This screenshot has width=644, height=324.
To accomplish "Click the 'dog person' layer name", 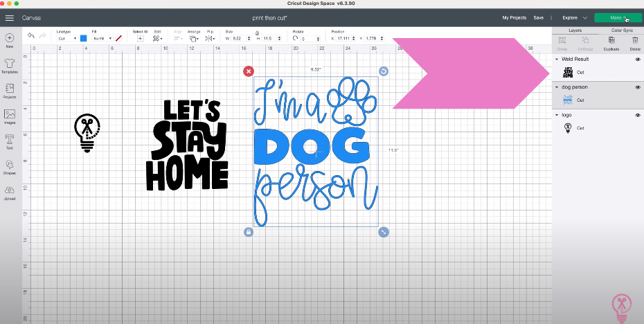I will coord(575,87).
